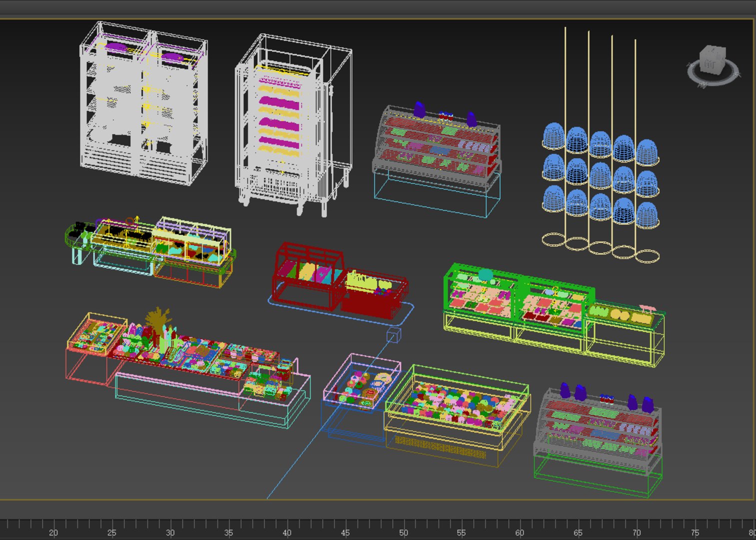Jump to frame 30 on the timeline
The image size is (756, 540).
point(170,532)
